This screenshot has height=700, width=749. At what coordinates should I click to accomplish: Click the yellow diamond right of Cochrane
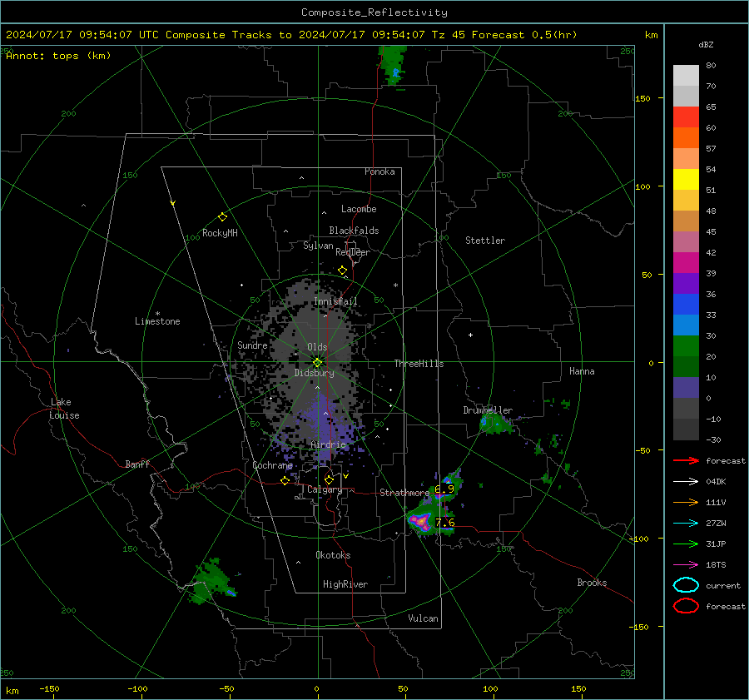[285, 480]
